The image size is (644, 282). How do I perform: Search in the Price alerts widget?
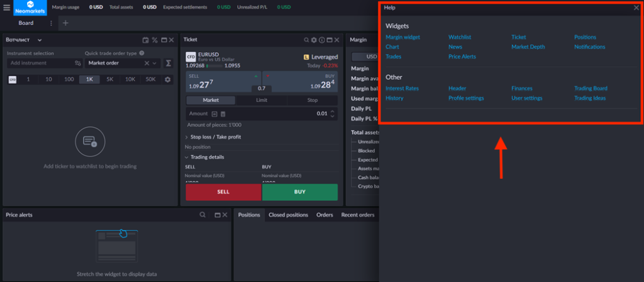pos(202,215)
